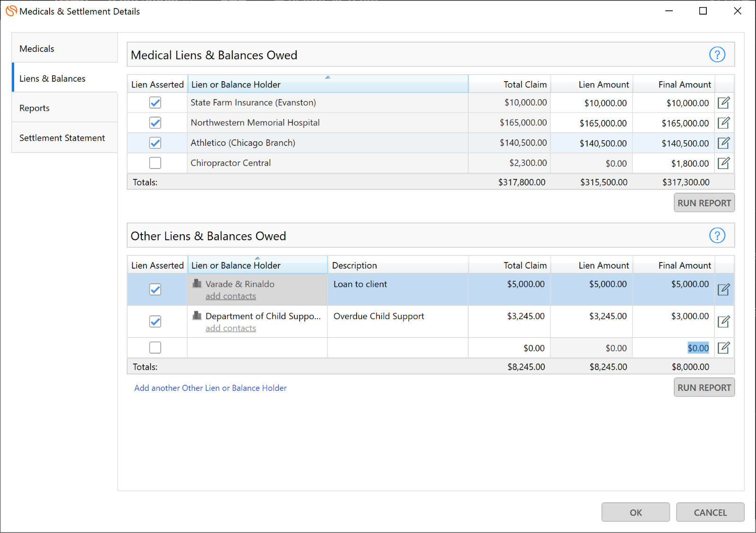Click the empty holder cell in last row
The height and width of the screenshot is (533, 756).
258,348
